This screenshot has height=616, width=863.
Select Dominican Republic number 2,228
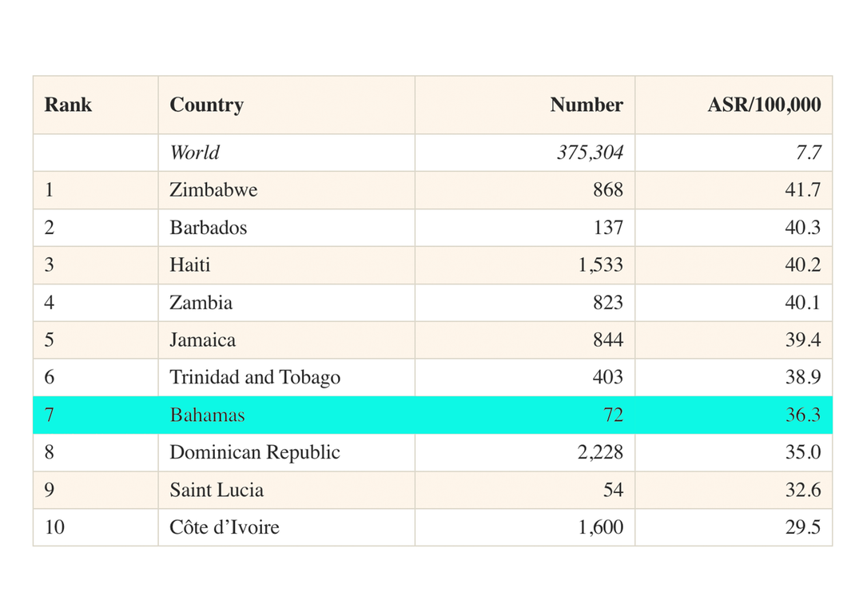tap(600, 453)
